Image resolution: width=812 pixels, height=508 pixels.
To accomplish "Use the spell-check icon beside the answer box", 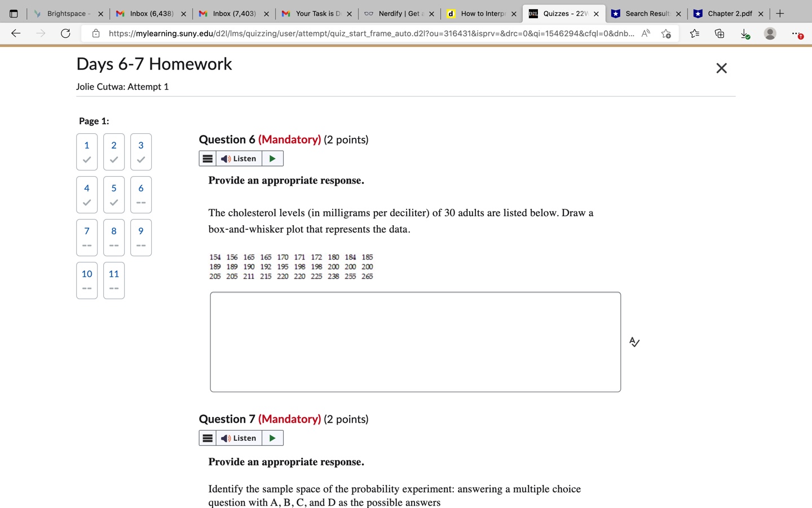I will [x=634, y=341].
